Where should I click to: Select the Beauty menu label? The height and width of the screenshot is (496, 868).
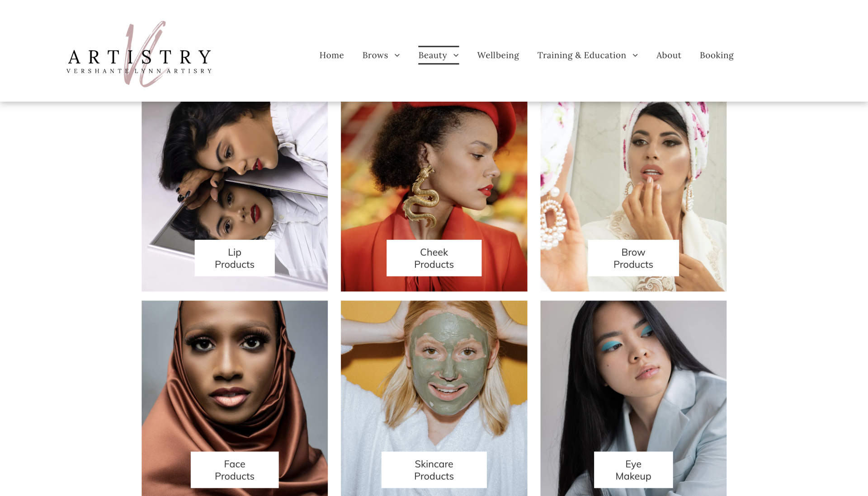(x=432, y=55)
